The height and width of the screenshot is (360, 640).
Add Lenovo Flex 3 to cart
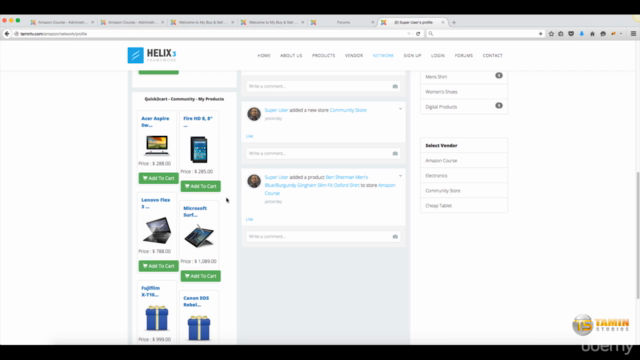coord(158,266)
